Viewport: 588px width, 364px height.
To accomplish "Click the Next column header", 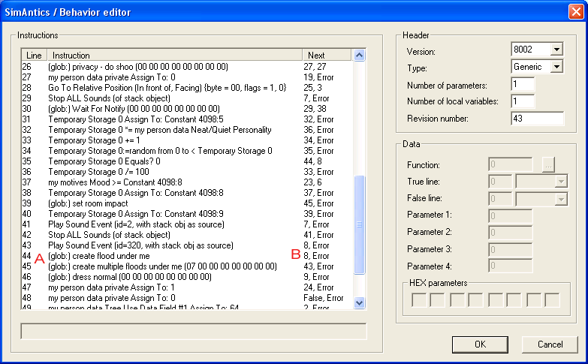I will pyautogui.click(x=327, y=55).
